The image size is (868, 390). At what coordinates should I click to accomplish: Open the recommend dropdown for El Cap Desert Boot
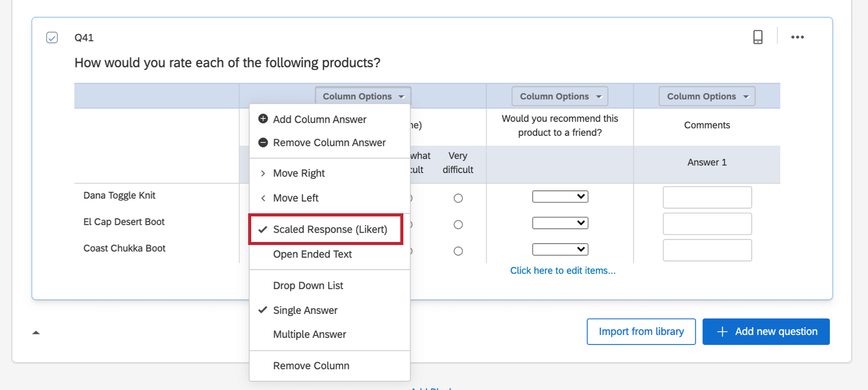click(x=560, y=223)
